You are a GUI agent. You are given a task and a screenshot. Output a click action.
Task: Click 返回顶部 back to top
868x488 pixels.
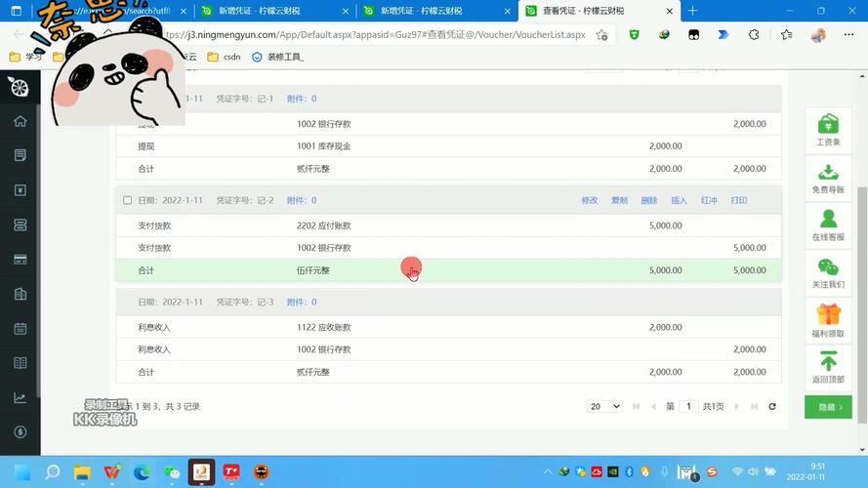[828, 367]
